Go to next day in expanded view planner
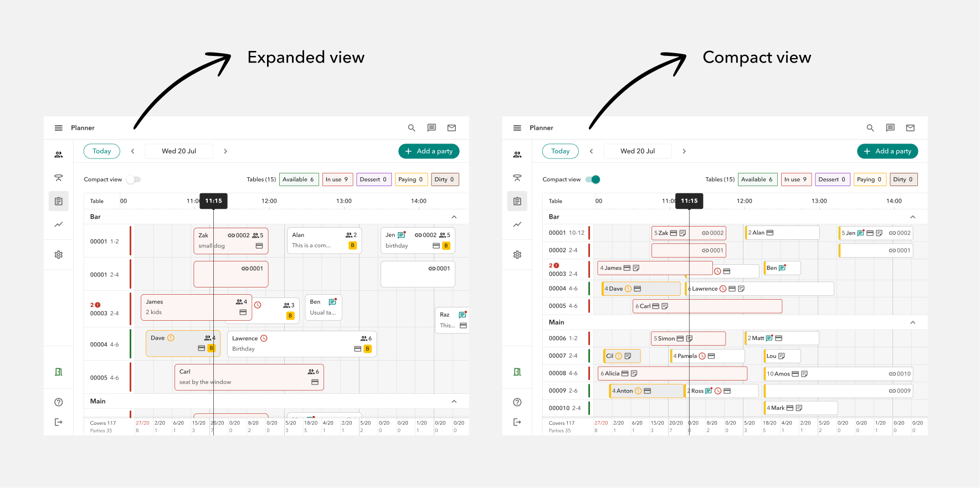 pyautogui.click(x=225, y=151)
